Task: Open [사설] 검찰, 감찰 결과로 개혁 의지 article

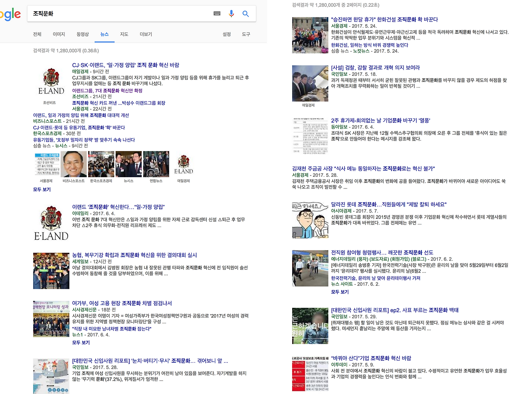Action: click(375, 68)
